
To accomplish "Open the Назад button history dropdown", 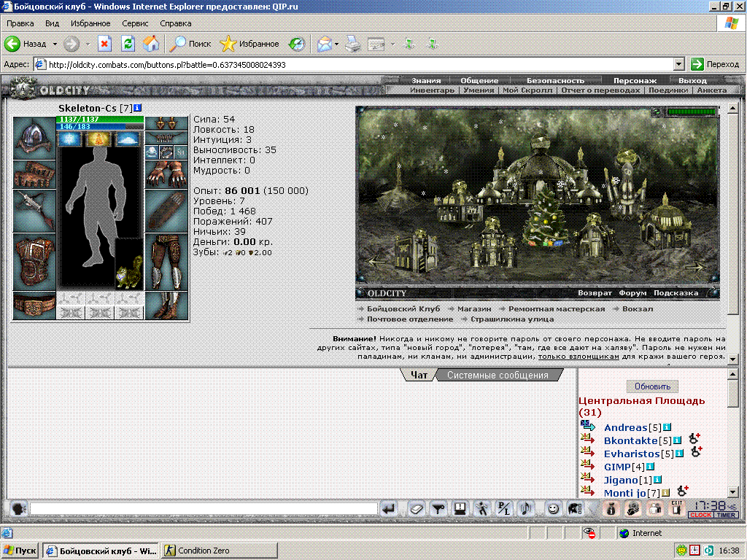I will (x=55, y=44).
